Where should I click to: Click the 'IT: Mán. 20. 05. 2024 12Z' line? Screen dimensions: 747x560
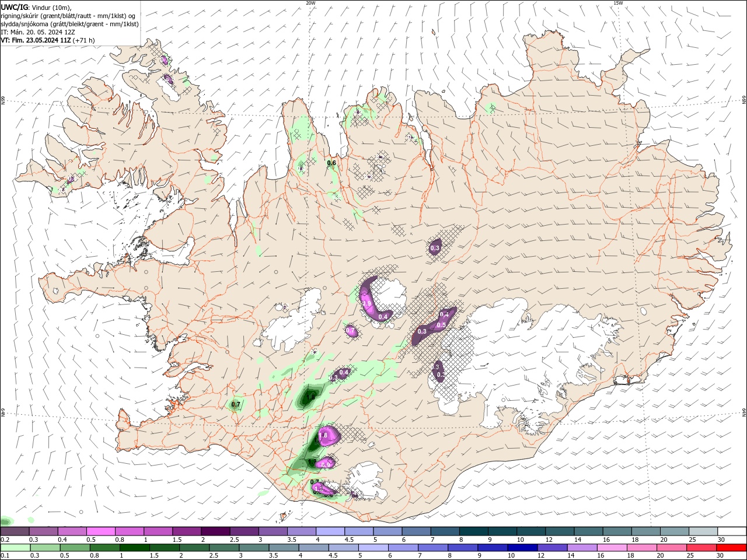coord(37,32)
